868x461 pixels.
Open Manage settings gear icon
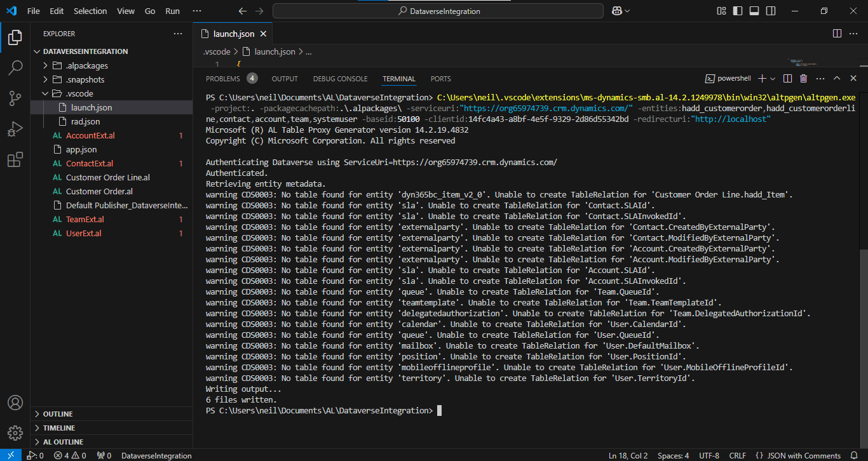[15, 433]
